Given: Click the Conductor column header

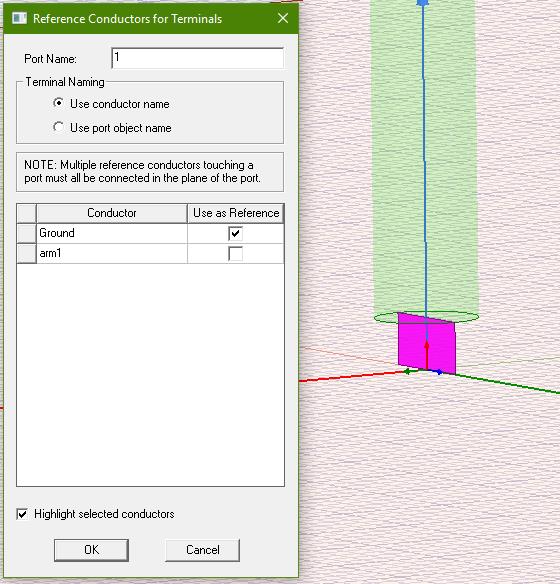Looking at the screenshot, I should tap(112, 213).
